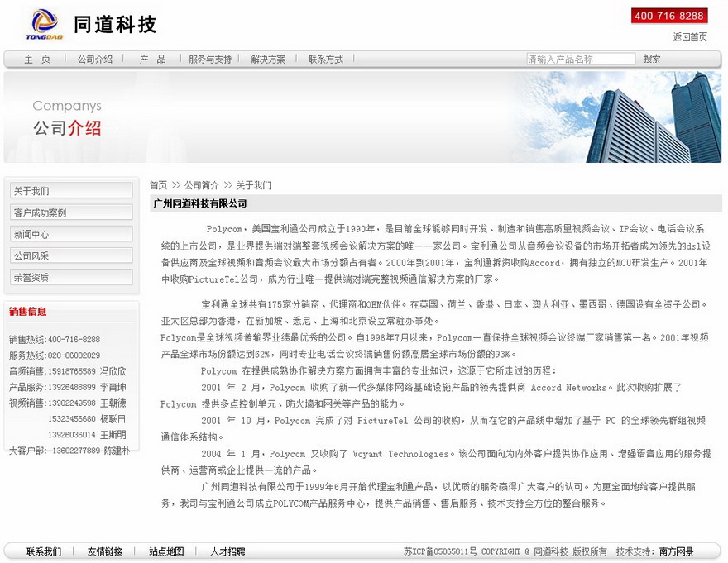Select 荣誉资质 in the sidebar

click(71, 277)
